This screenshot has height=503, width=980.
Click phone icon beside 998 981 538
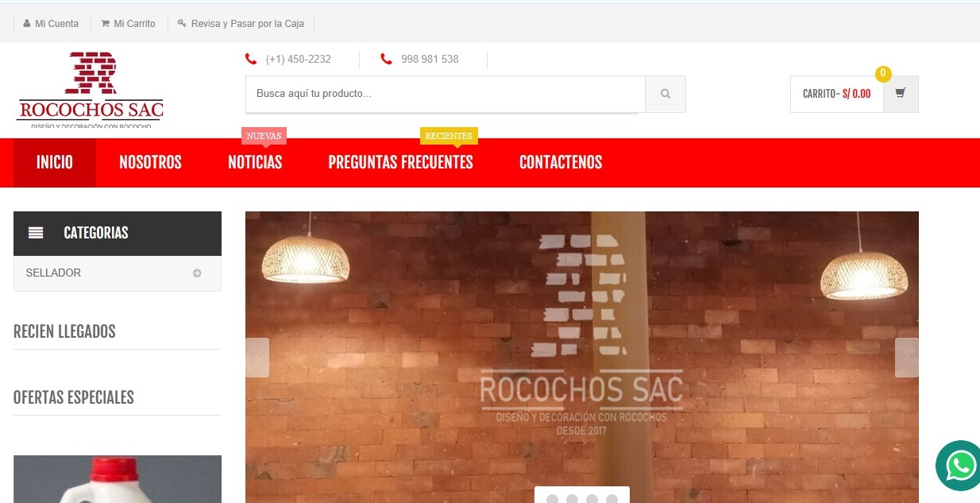click(x=386, y=59)
